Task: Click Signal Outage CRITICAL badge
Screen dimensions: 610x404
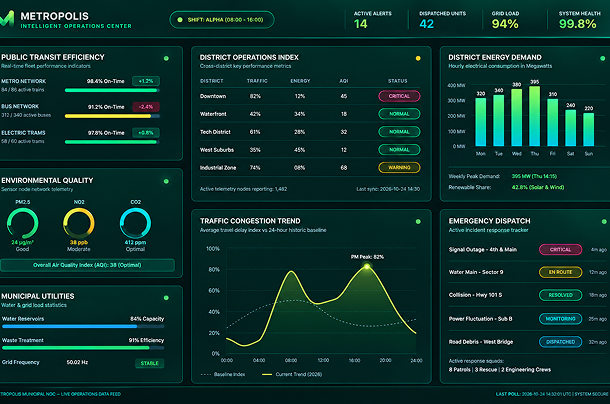Action: coord(560,249)
